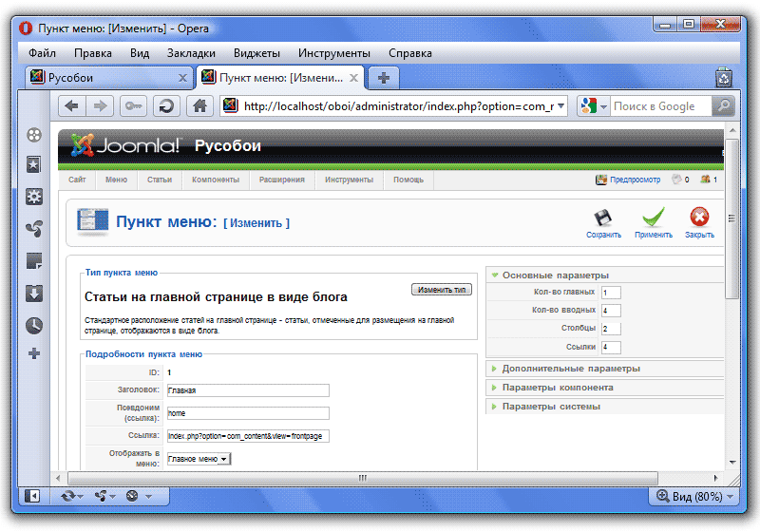Click the Заголовок input field

(x=247, y=389)
